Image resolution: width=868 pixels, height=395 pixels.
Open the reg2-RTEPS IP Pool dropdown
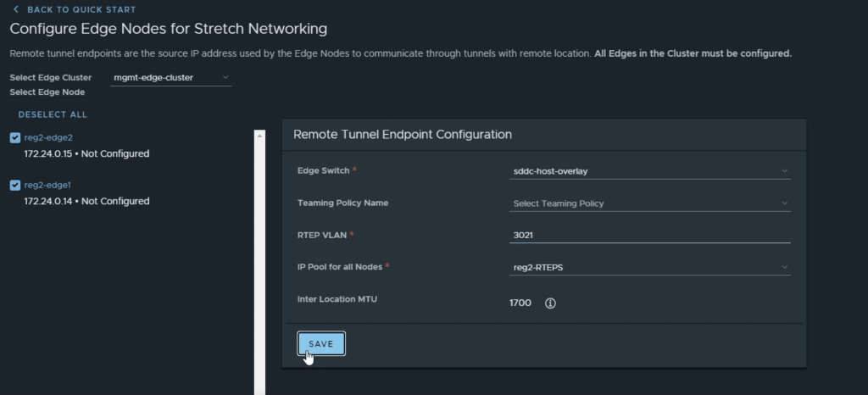[649, 268]
